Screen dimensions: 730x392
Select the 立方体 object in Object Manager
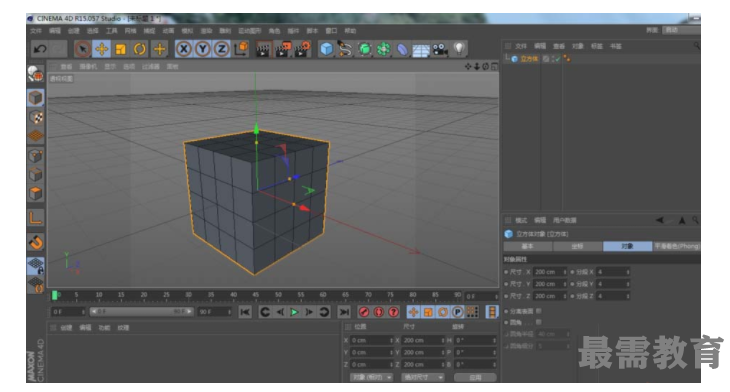(x=529, y=59)
